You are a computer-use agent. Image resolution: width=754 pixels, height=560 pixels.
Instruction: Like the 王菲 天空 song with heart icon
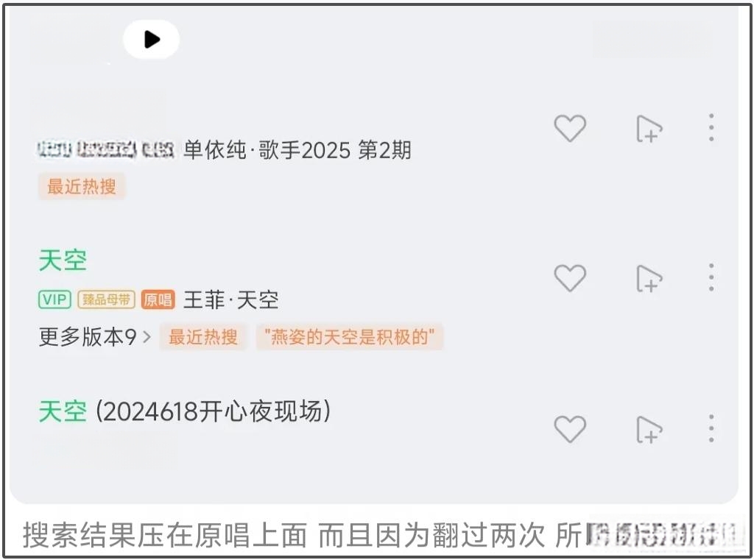pos(570,277)
